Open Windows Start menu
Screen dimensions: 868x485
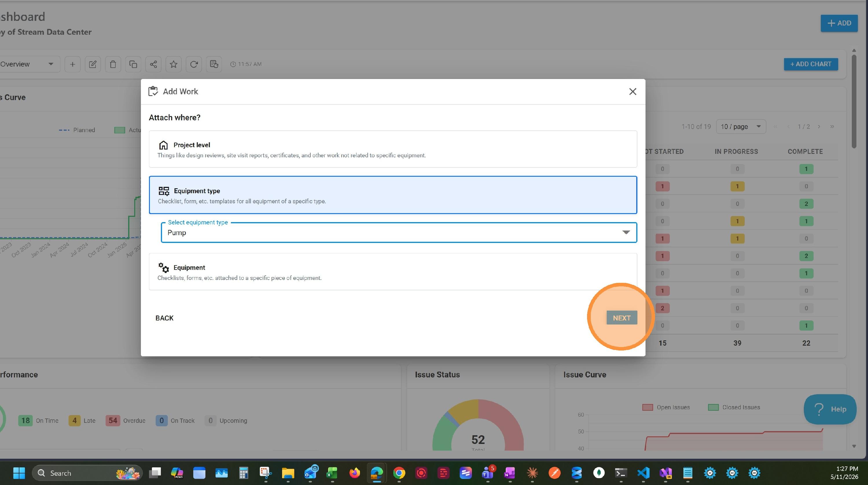click(19, 473)
